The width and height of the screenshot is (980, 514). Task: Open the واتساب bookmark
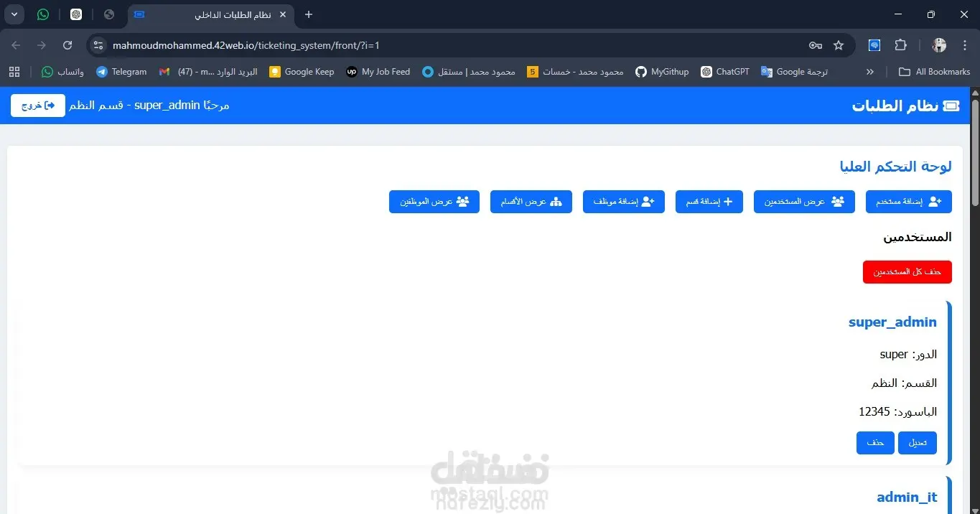click(x=62, y=72)
